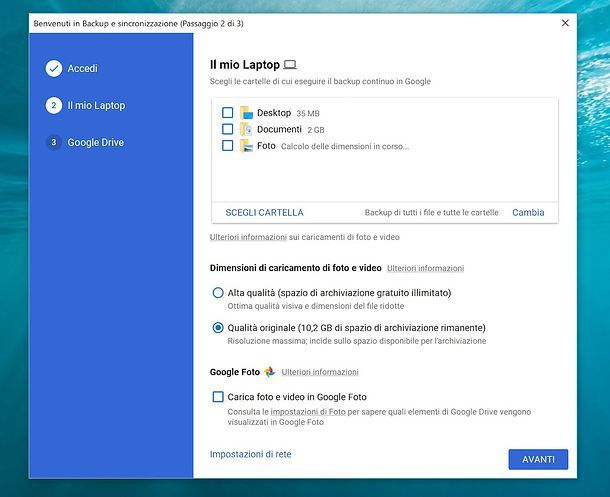Click 'Risoluzione massima' description text
The height and width of the screenshot is (497, 610).
357,341
